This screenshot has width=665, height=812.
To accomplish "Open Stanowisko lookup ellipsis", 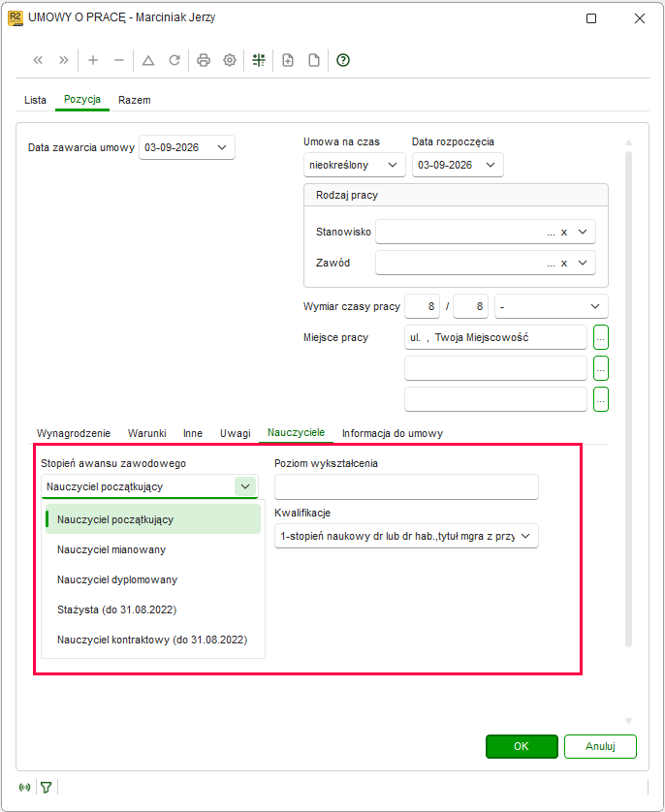I will 551,233.
